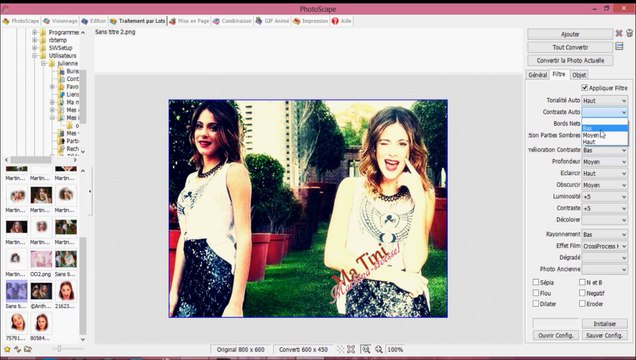Open the Combinaison tab

tap(232, 21)
